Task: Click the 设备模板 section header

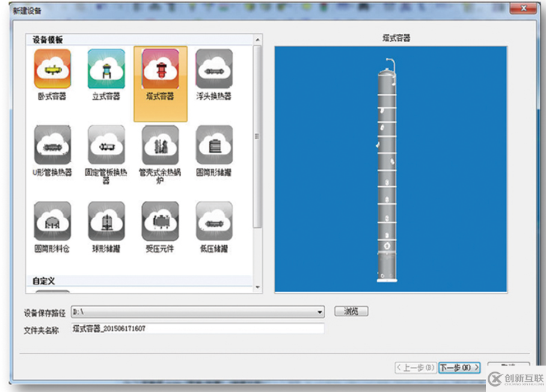Action: (48, 40)
